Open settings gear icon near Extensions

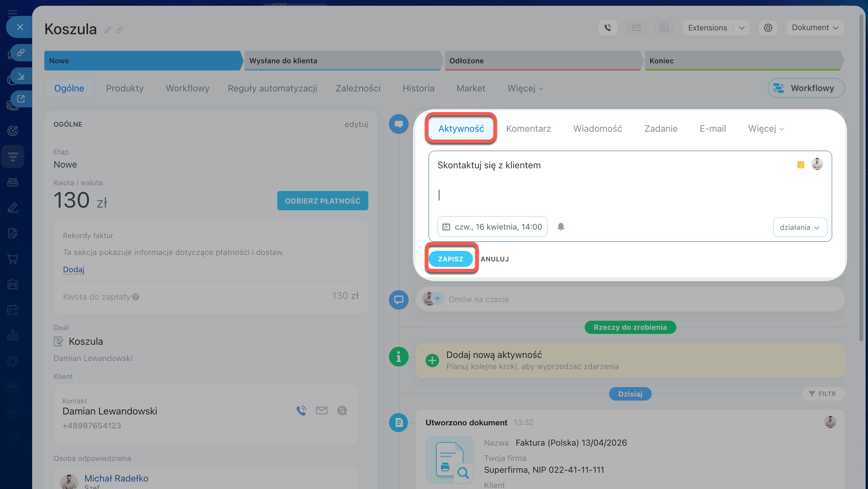coord(768,28)
